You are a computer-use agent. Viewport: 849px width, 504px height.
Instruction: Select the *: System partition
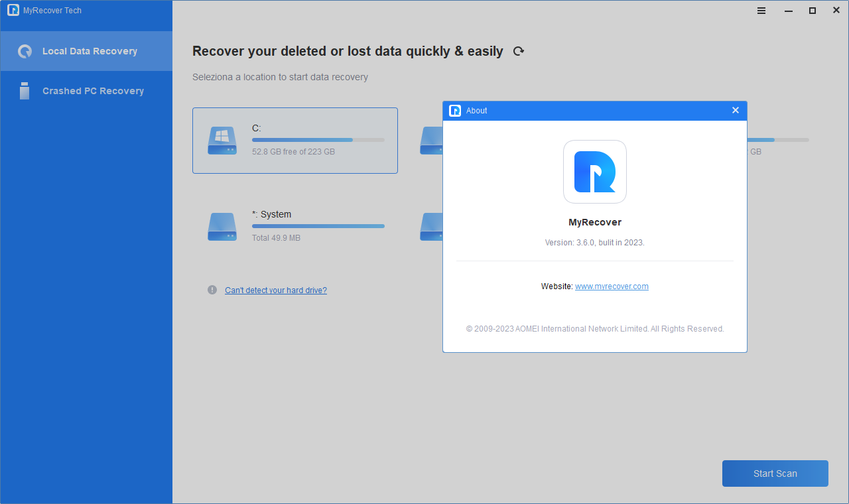pos(295,226)
